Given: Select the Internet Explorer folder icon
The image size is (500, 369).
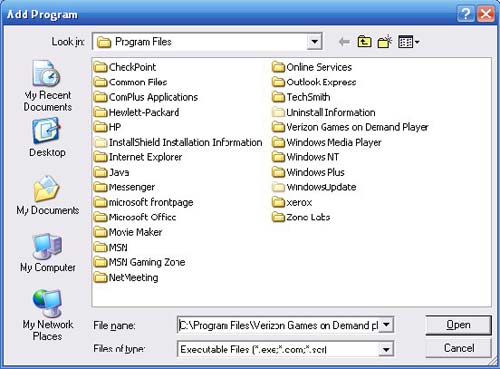Looking at the screenshot, I should (100, 157).
